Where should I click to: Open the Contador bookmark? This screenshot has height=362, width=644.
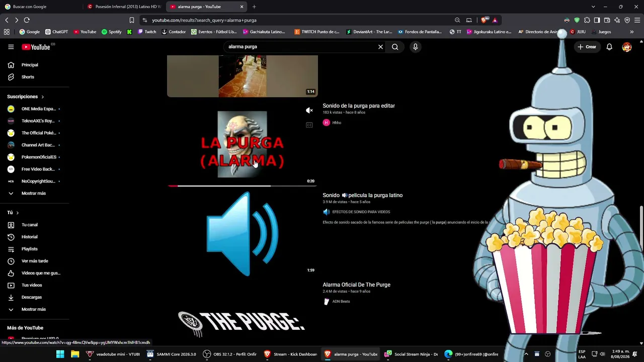coord(174,32)
